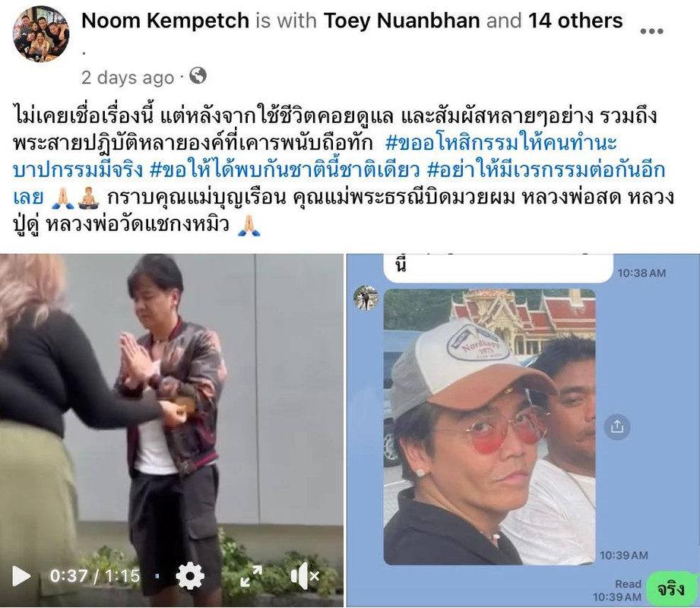Click the video time display 0:37 / 1:15

tap(95, 576)
